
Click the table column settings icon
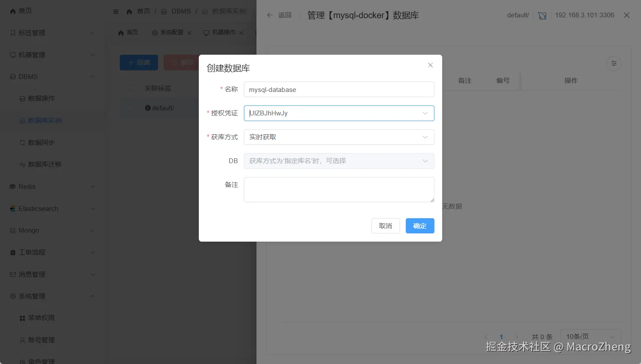614,63
